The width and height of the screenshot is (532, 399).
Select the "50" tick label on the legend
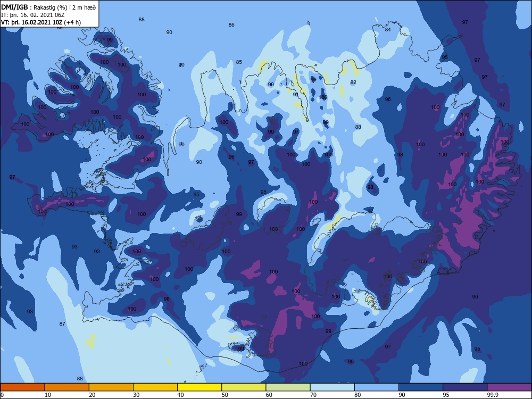click(225, 395)
